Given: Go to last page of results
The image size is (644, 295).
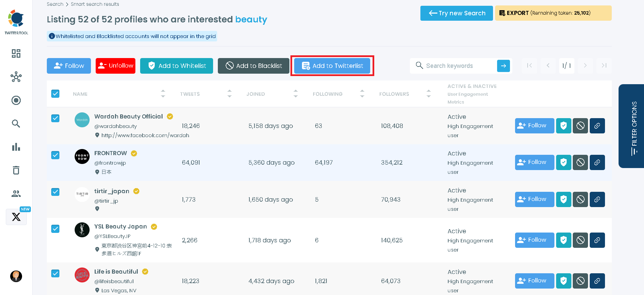Looking at the screenshot, I should click(x=604, y=66).
